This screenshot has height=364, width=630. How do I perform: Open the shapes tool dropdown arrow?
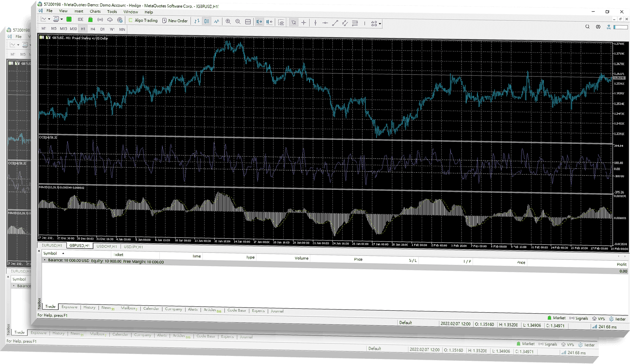coord(380,23)
